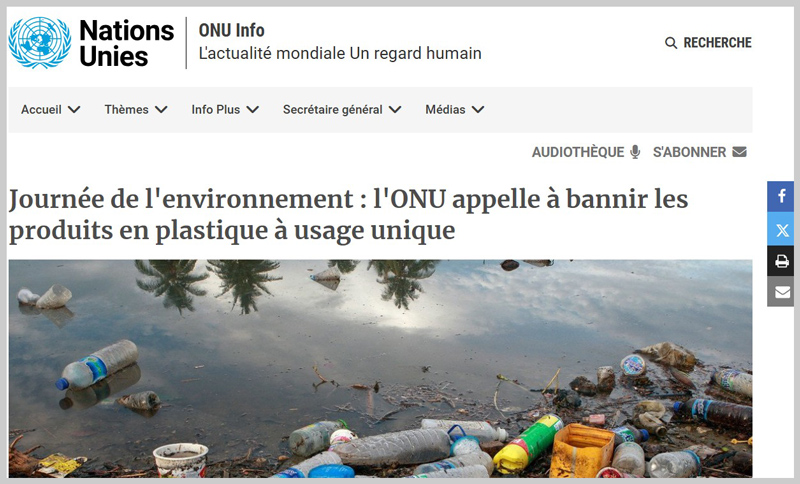
Task: Click the ONU Info site title
Action: (x=232, y=31)
